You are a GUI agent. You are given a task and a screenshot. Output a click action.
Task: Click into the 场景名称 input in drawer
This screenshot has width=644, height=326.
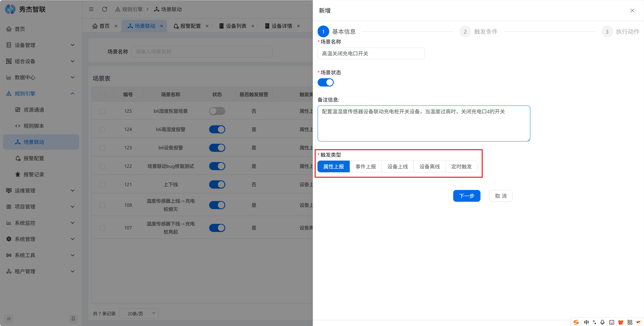tap(371, 53)
